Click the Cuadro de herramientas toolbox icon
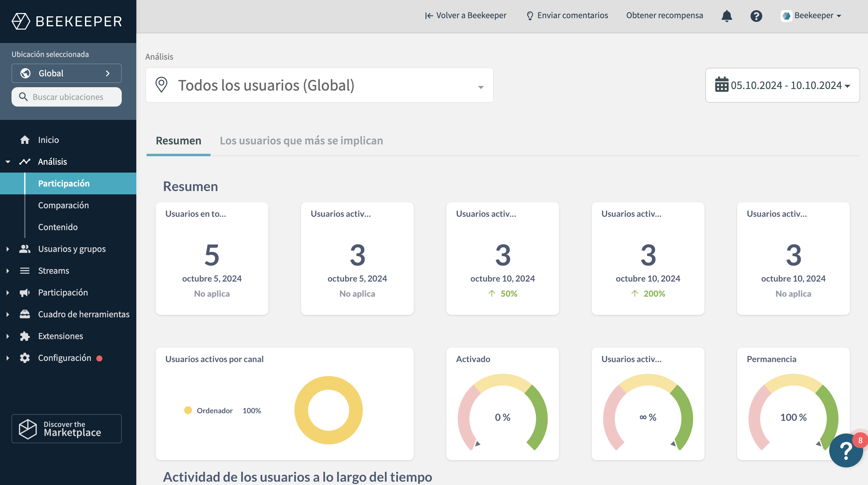 click(25, 314)
